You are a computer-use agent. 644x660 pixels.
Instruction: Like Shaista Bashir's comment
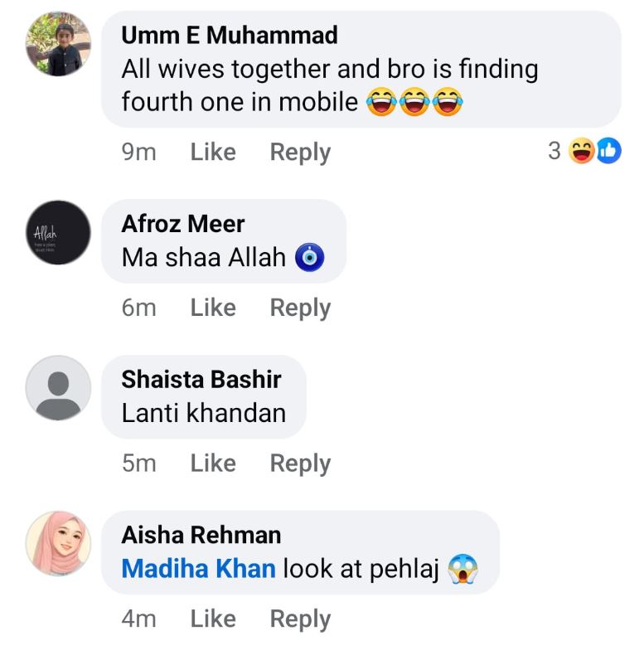click(x=212, y=463)
